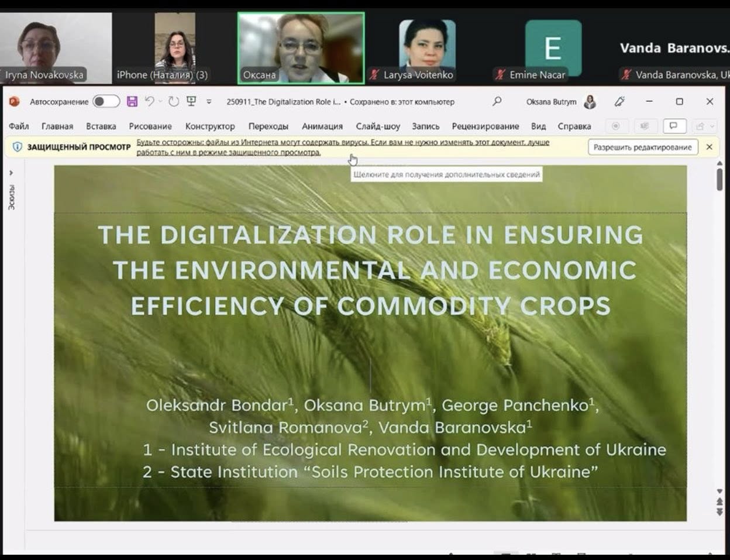Image resolution: width=730 pixels, height=560 pixels.
Task: Open the Файл menu
Action: coord(19,126)
